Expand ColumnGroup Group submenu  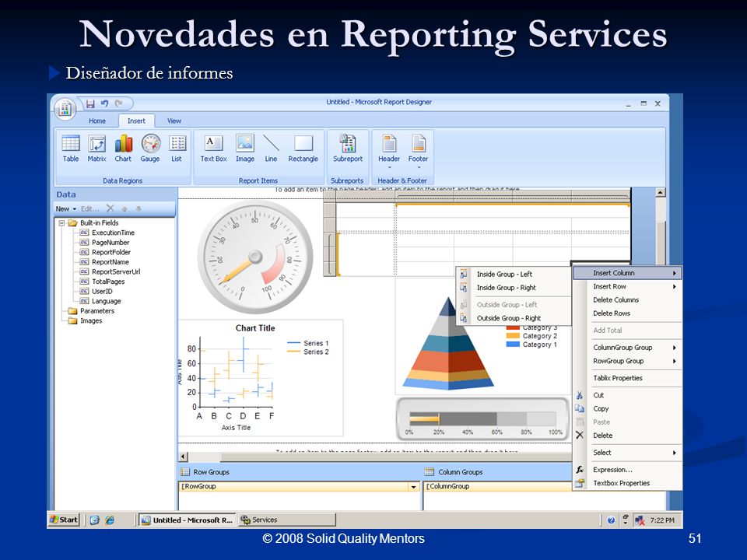pos(627,348)
